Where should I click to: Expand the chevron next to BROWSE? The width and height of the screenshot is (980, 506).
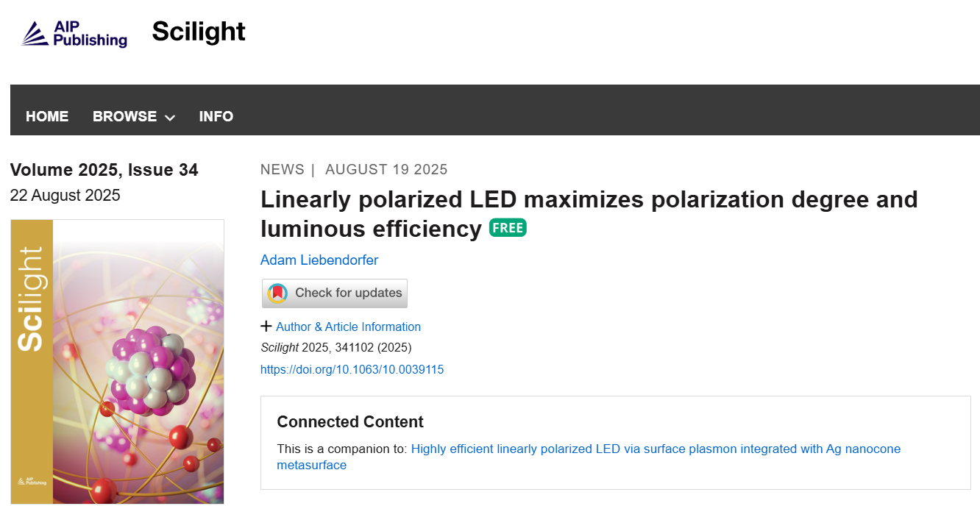(x=170, y=118)
